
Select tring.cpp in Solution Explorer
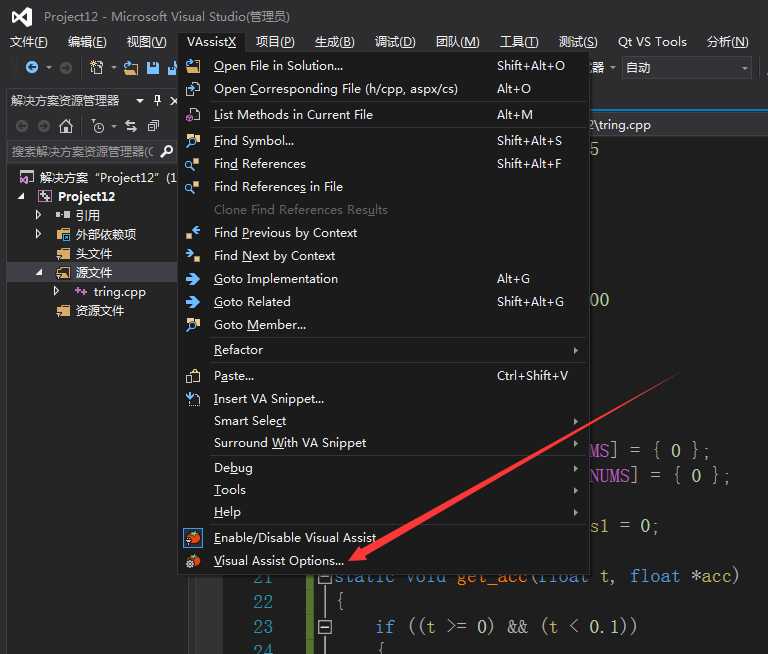click(120, 292)
